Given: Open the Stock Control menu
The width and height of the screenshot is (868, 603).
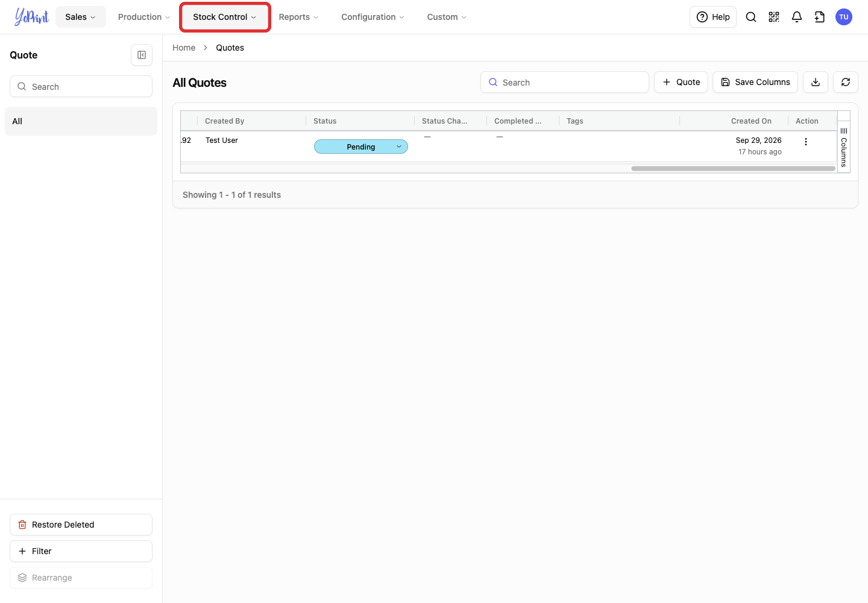Looking at the screenshot, I should 225,17.
